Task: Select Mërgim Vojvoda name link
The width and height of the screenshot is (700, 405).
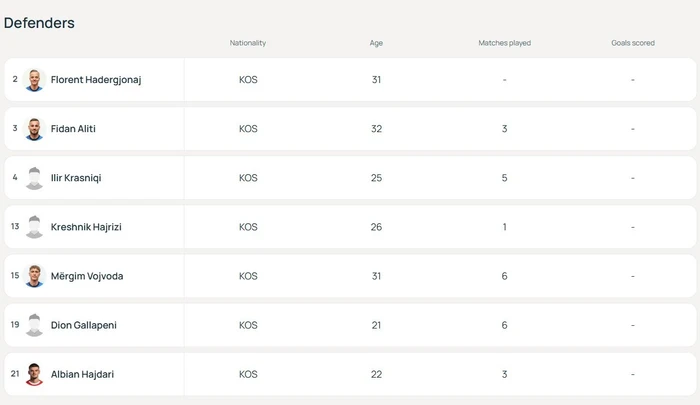Action: coord(87,276)
